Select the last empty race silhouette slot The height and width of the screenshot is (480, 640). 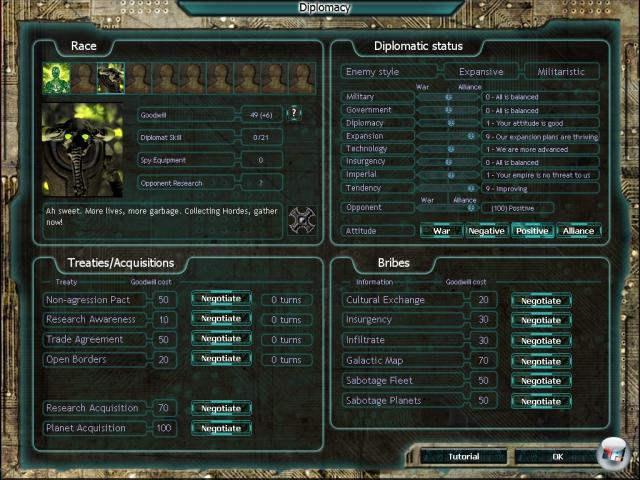pos(300,78)
